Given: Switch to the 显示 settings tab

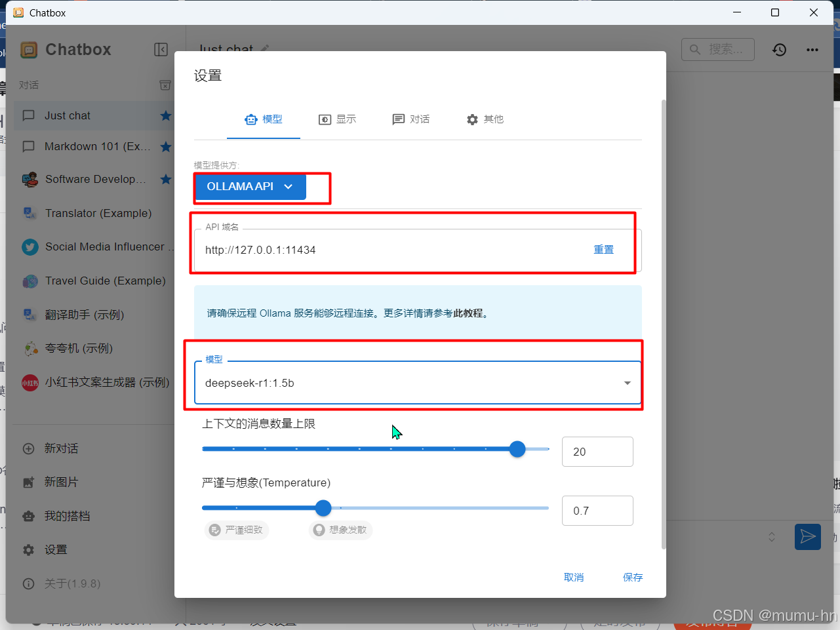Looking at the screenshot, I should click(x=338, y=119).
